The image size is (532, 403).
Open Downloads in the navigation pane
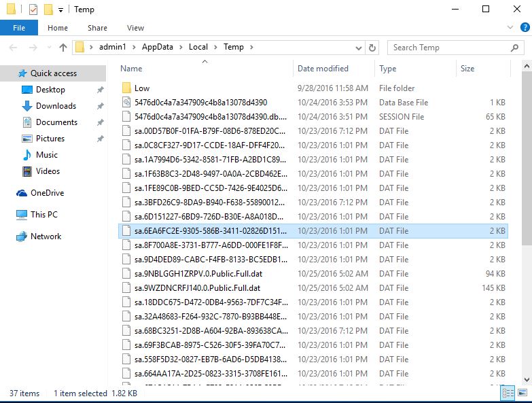(x=56, y=106)
